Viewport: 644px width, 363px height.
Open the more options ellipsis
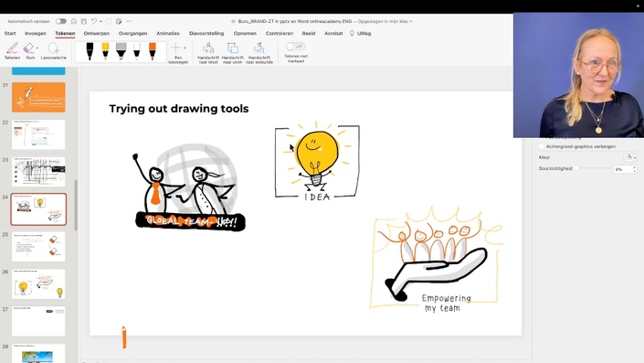(x=129, y=21)
